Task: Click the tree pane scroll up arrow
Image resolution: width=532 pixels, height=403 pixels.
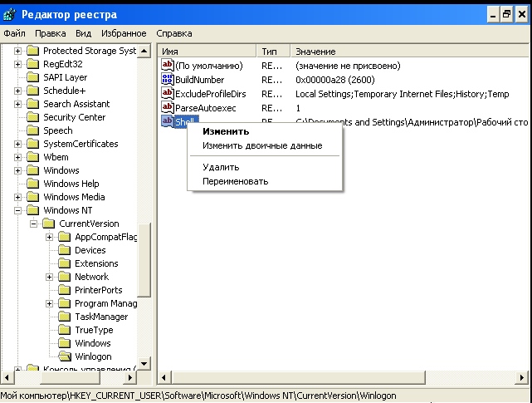Action: pos(144,51)
